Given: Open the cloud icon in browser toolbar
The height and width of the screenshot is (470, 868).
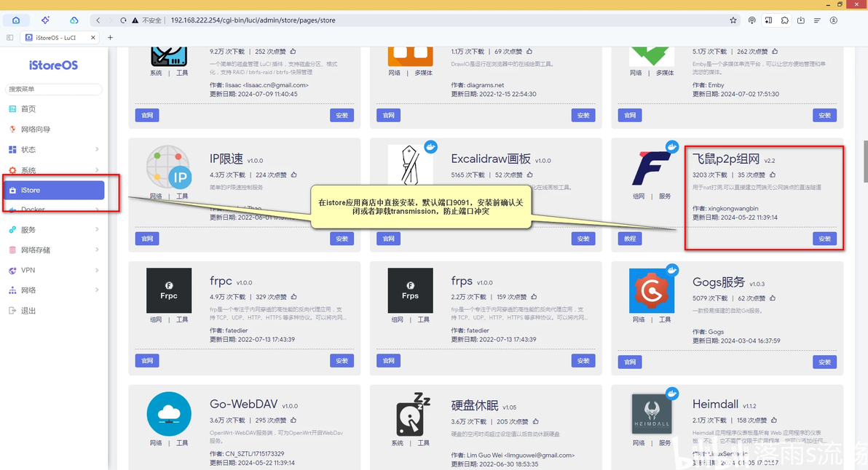Looking at the screenshot, I should click(x=74, y=20).
